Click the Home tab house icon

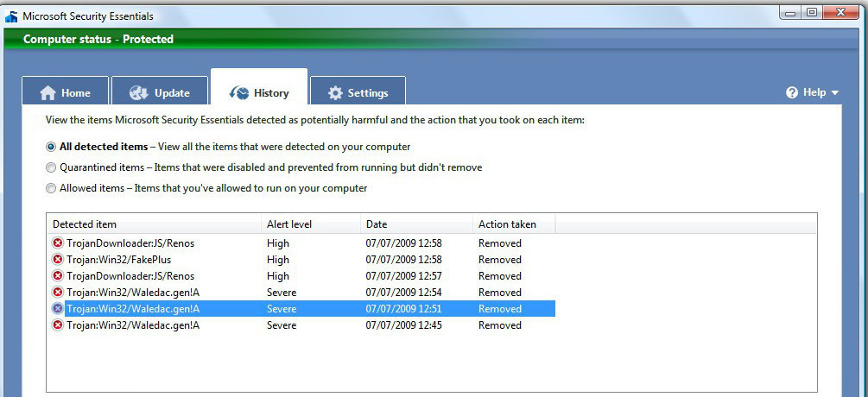[48, 93]
